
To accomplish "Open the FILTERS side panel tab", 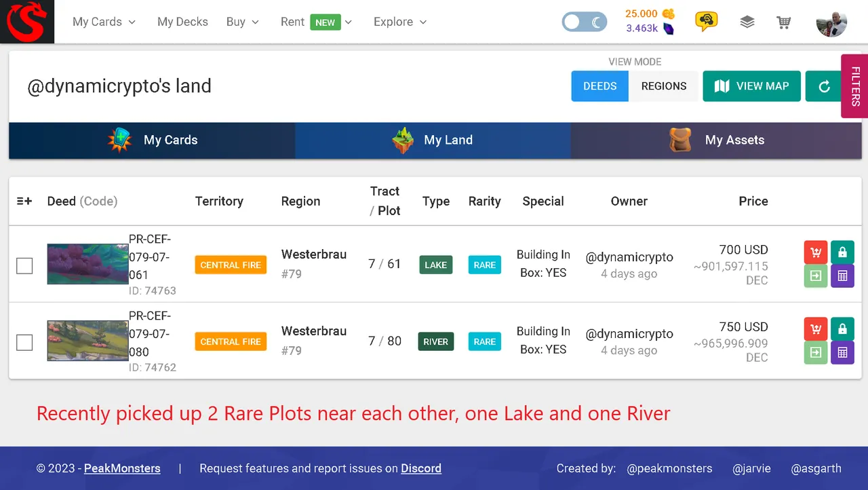I will pos(854,86).
